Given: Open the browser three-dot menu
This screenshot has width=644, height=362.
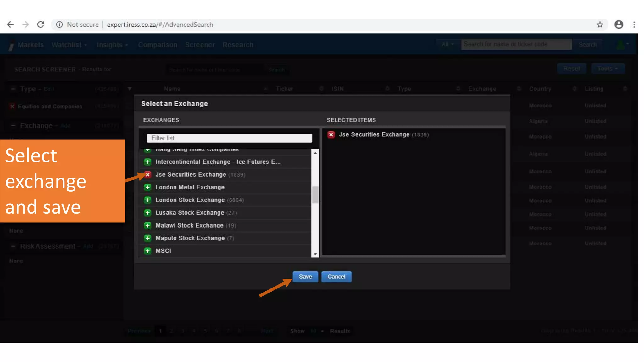Looking at the screenshot, I should [634, 25].
